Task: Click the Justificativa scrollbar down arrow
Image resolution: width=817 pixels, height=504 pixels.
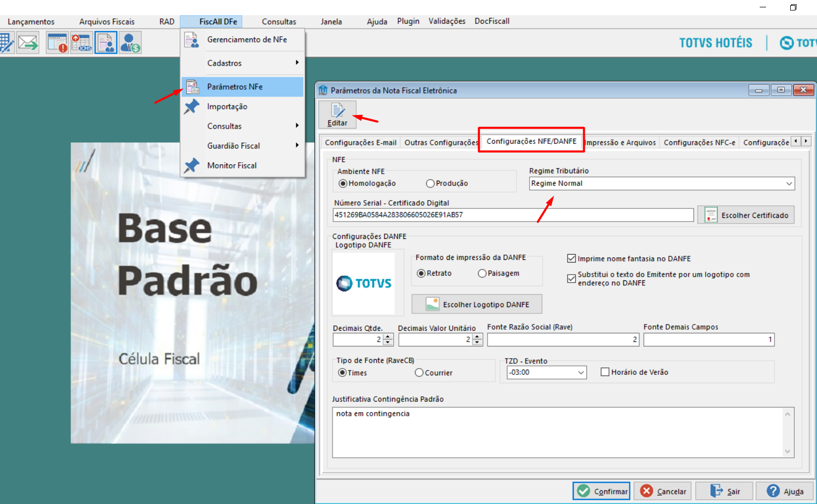Action: tap(788, 451)
